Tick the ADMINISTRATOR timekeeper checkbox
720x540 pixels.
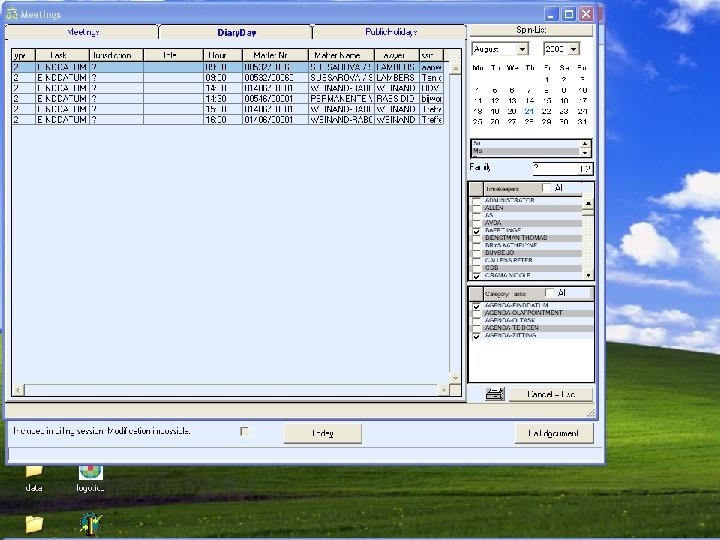coord(477,201)
